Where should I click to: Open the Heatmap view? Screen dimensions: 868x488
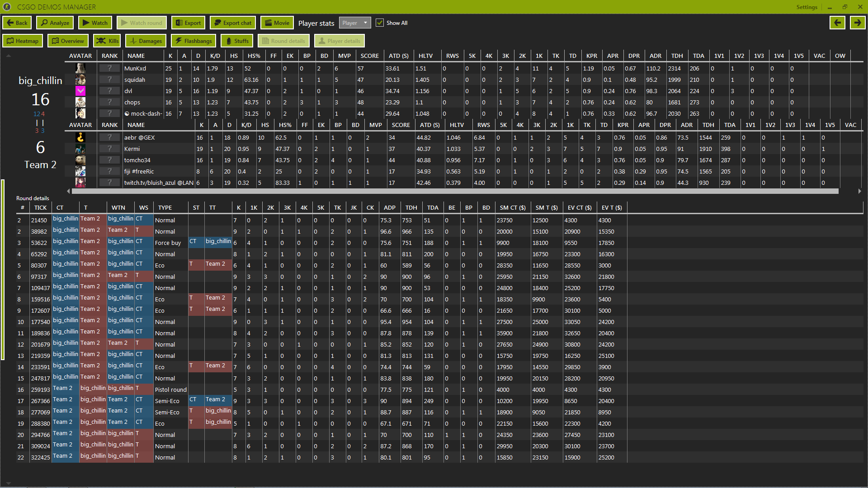point(23,41)
